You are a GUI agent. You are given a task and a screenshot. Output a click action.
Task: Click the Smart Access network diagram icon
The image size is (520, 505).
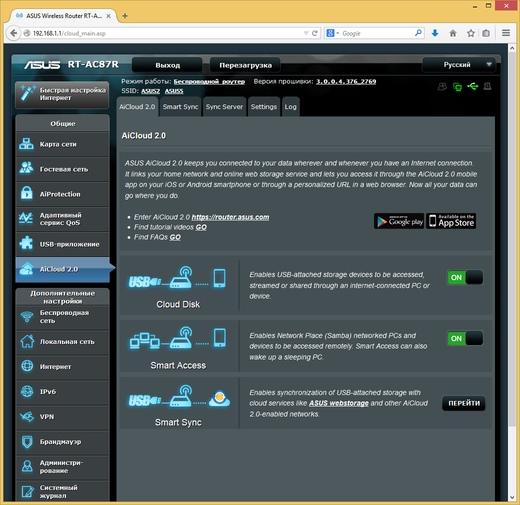[x=178, y=338]
